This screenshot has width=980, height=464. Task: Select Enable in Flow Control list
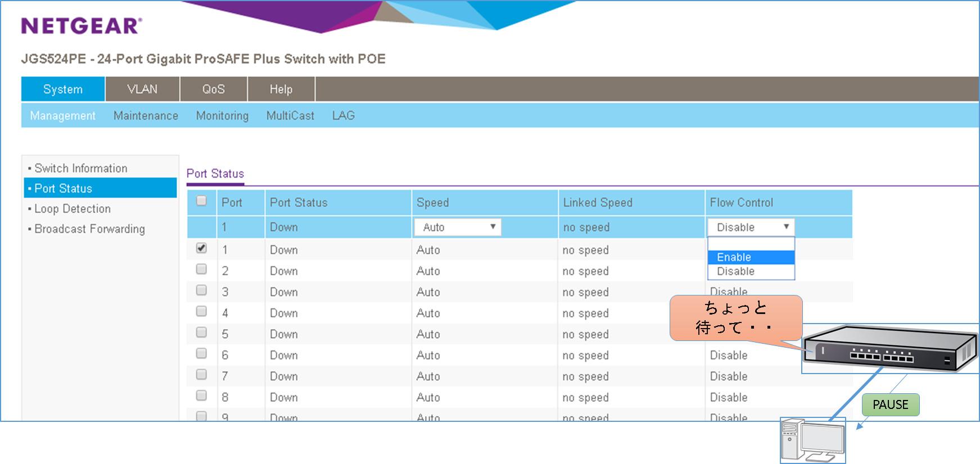pos(750,257)
